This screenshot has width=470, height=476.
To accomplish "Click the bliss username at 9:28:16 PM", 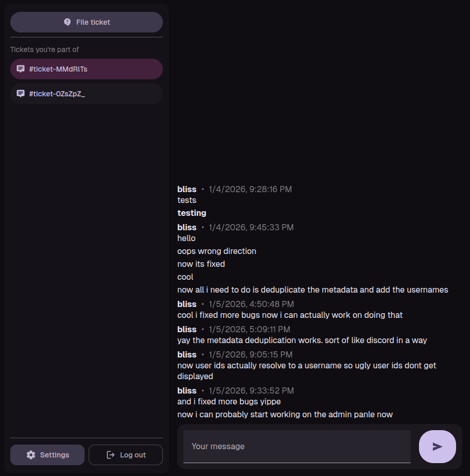I will (187, 190).
